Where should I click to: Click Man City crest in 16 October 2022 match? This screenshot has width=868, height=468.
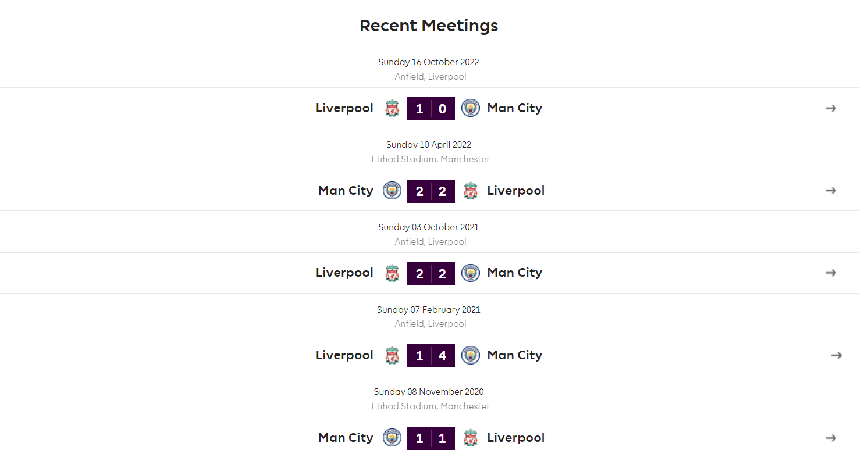coord(471,108)
